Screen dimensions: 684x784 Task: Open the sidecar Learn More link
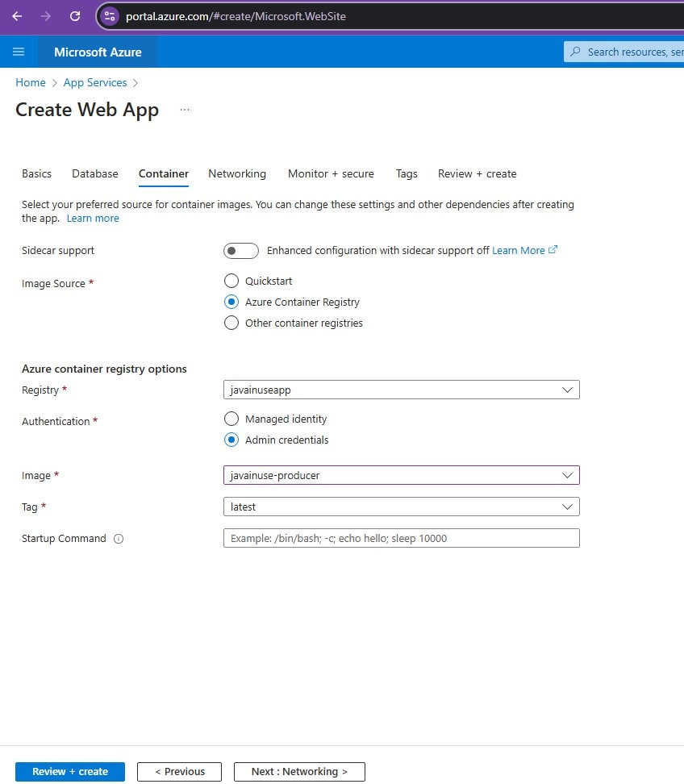pos(519,251)
